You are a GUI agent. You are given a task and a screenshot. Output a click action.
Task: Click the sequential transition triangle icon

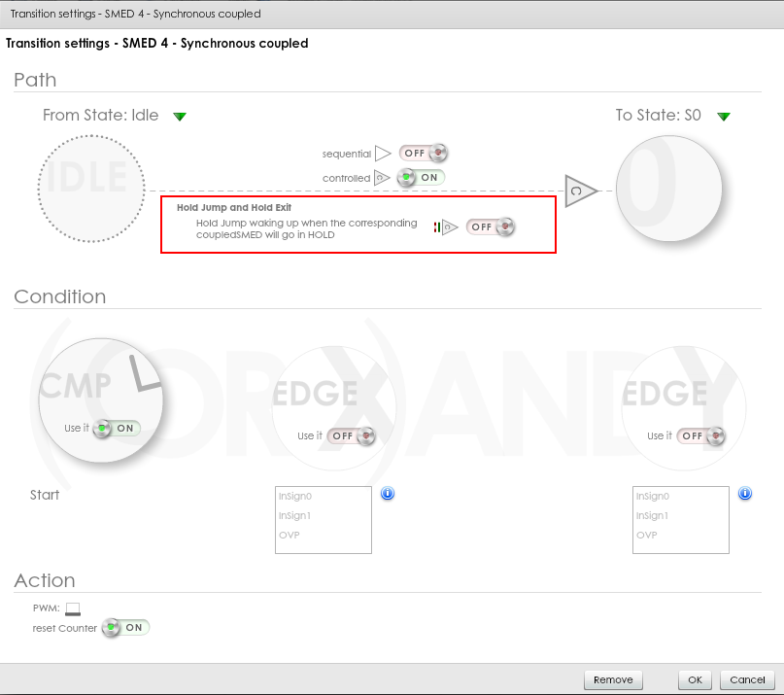pyautogui.click(x=383, y=154)
